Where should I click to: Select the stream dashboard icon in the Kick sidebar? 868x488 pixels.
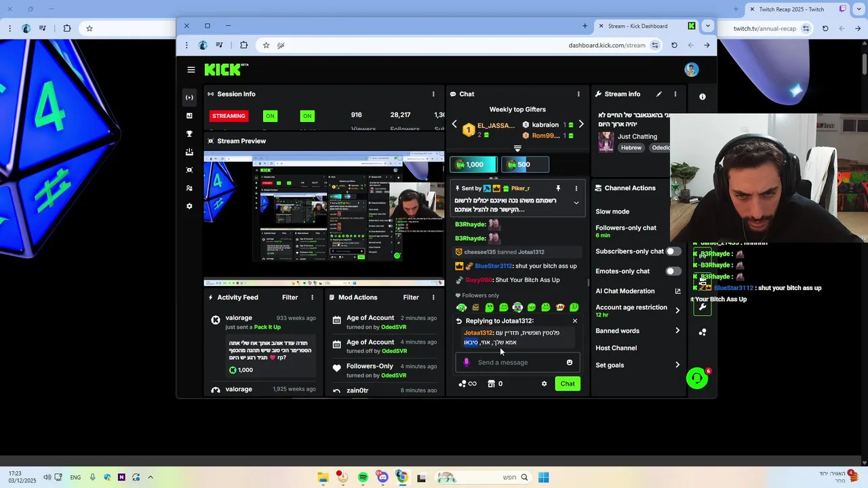[x=189, y=98]
